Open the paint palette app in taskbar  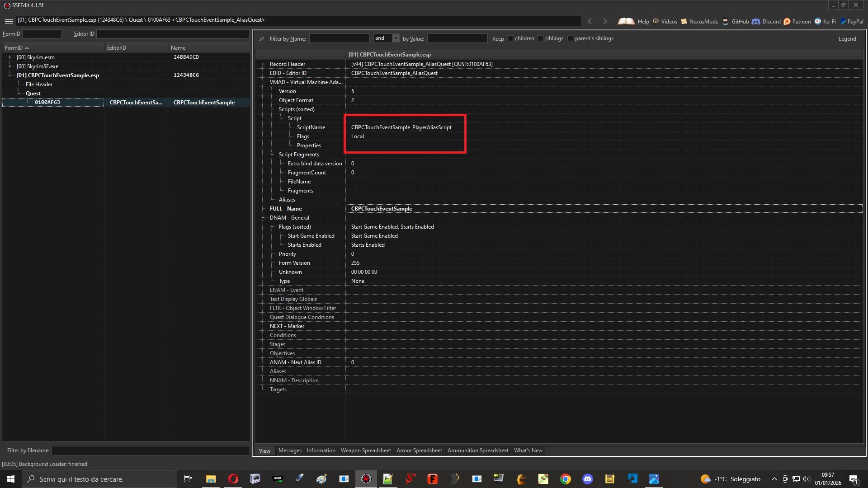coord(321,479)
